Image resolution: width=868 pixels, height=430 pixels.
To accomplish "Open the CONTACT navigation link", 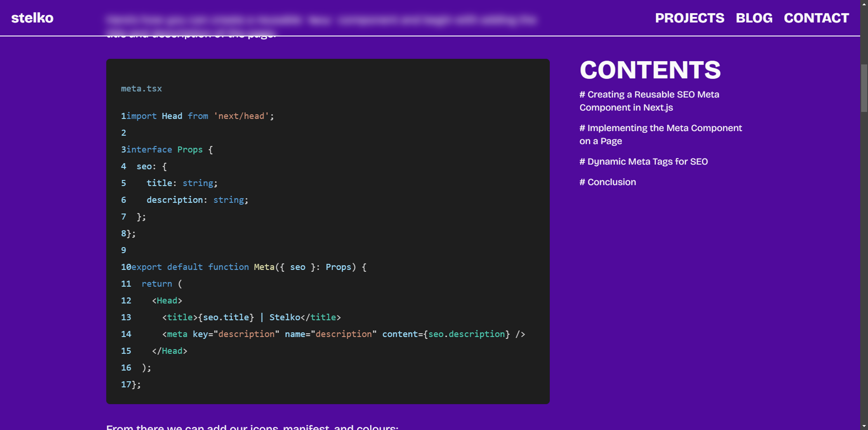I will 816,18.
